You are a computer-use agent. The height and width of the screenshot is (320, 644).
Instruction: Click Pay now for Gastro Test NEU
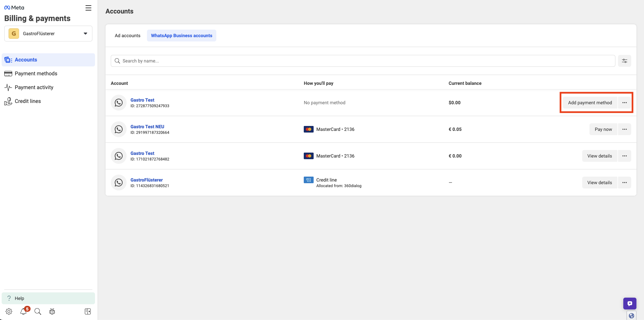pos(603,129)
